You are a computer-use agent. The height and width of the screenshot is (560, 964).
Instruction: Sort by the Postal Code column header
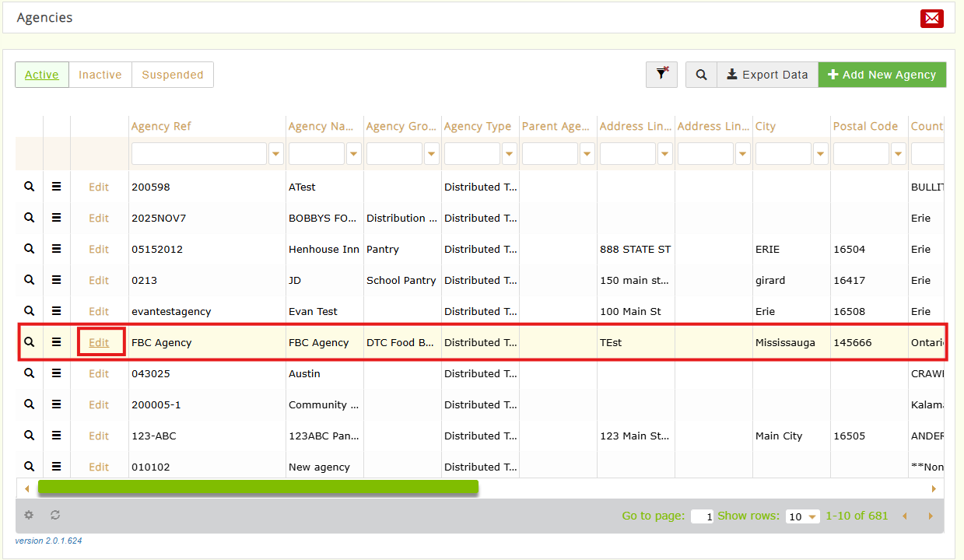pyautogui.click(x=865, y=126)
